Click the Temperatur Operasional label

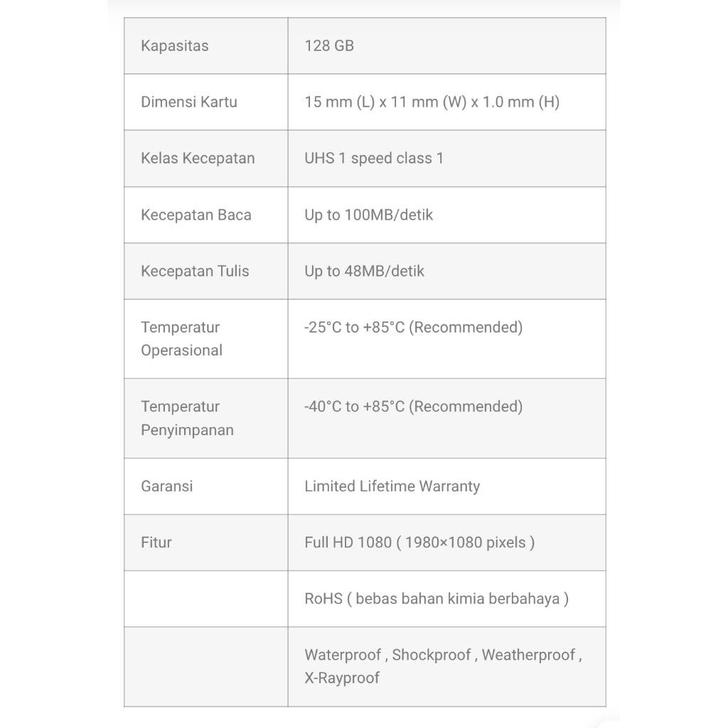coord(181,339)
